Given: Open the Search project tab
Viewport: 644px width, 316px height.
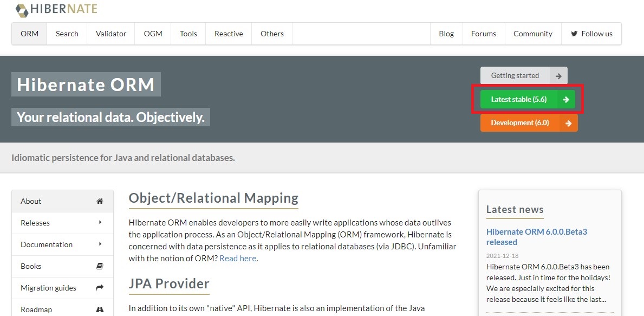Looking at the screenshot, I should click(x=67, y=34).
